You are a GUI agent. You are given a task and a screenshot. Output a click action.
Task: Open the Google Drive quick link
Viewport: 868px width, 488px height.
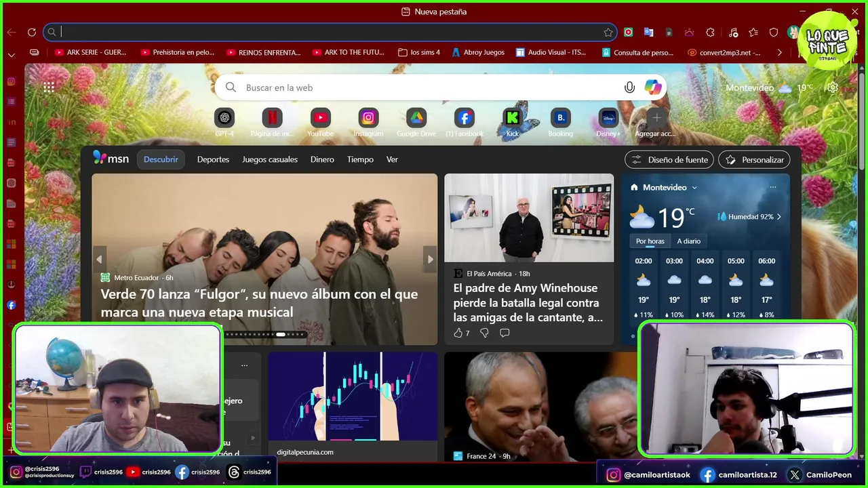[416, 118]
